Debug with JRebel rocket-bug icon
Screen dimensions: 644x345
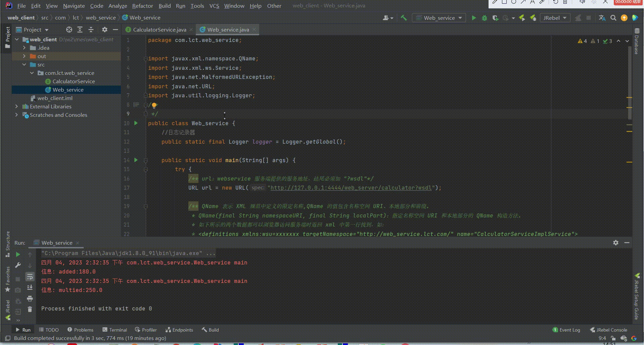tap(533, 18)
